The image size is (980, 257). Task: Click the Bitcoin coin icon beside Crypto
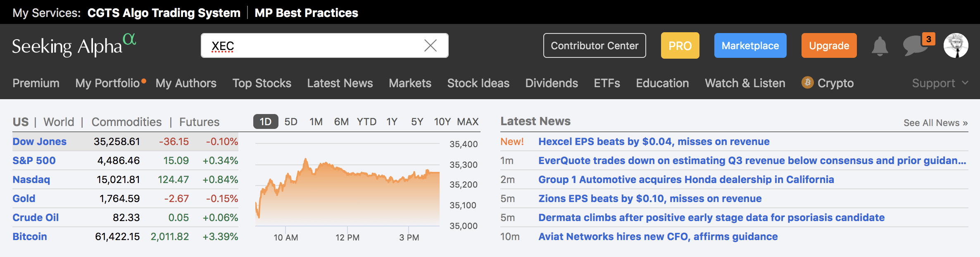click(x=807, y=83)
